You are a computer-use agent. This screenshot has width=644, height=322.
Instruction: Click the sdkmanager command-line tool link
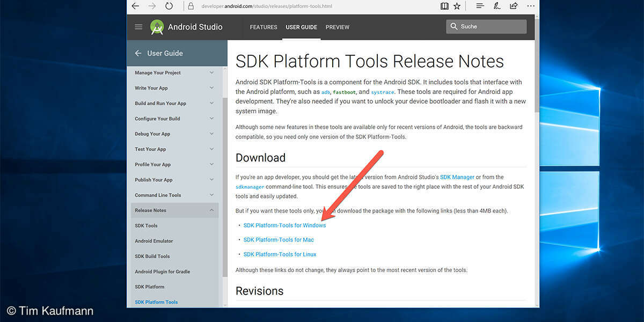[250, 187]
